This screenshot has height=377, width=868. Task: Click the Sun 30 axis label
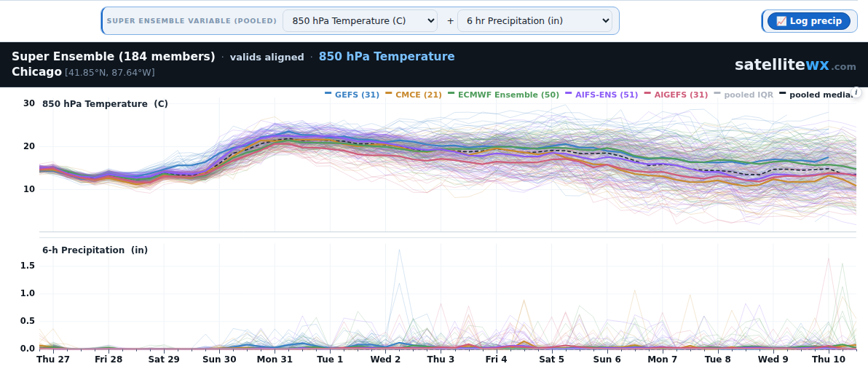[x=219, y=360]
